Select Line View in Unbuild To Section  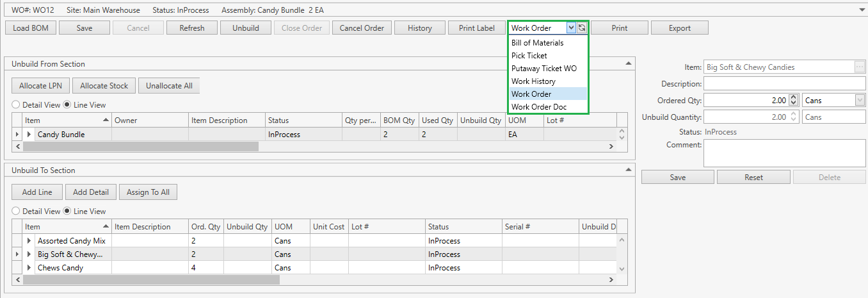click(67, 211)
